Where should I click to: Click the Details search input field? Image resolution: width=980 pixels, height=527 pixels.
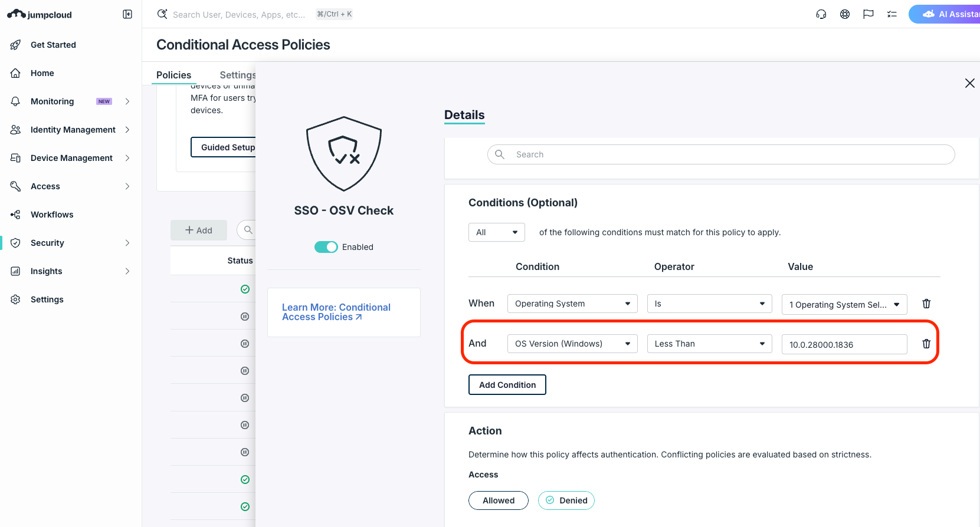(721, 154)
